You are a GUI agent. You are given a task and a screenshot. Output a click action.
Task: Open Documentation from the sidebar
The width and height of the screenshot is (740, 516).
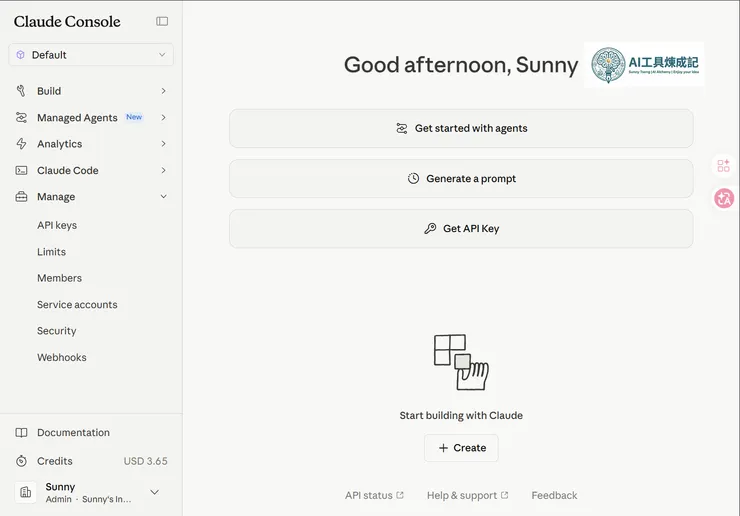[x=73, y=432]
